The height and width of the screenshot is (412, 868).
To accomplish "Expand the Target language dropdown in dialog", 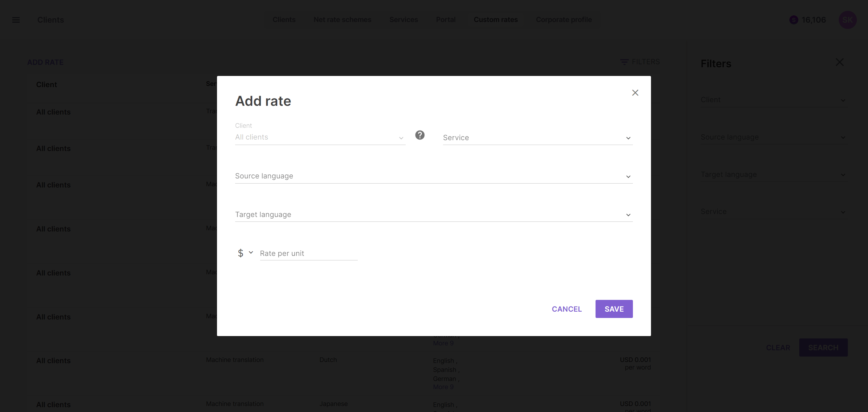I will tap(434, 215).
